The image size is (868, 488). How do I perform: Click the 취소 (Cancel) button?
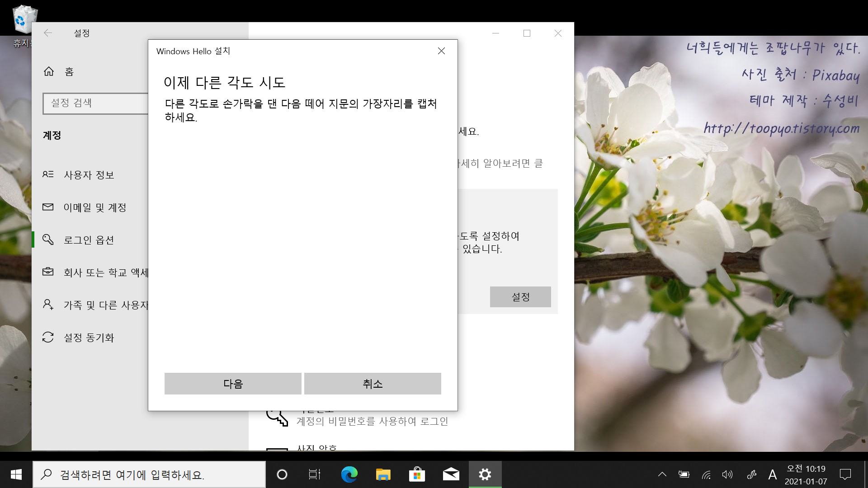tap(373, 384)
